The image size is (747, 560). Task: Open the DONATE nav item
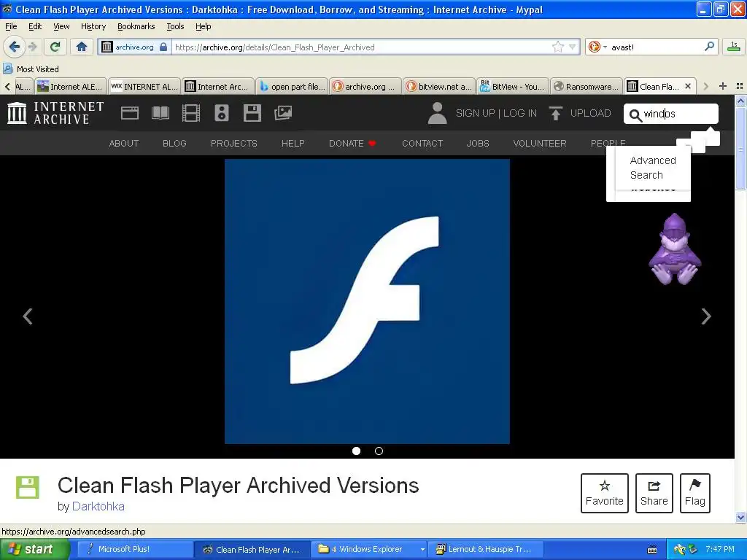point(352,144)
